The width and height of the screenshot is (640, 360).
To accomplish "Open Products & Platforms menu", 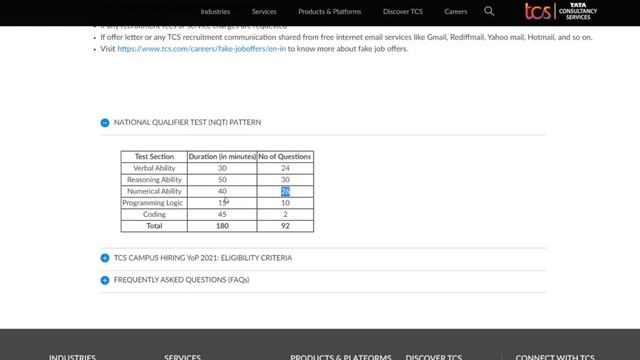I will point(330,12).
